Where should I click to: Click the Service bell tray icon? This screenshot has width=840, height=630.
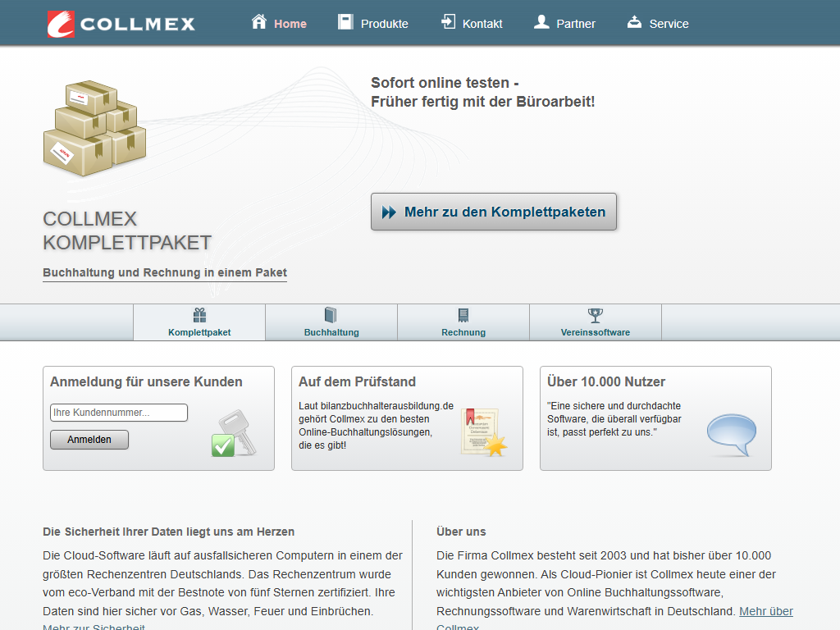[x=634, y=22]
